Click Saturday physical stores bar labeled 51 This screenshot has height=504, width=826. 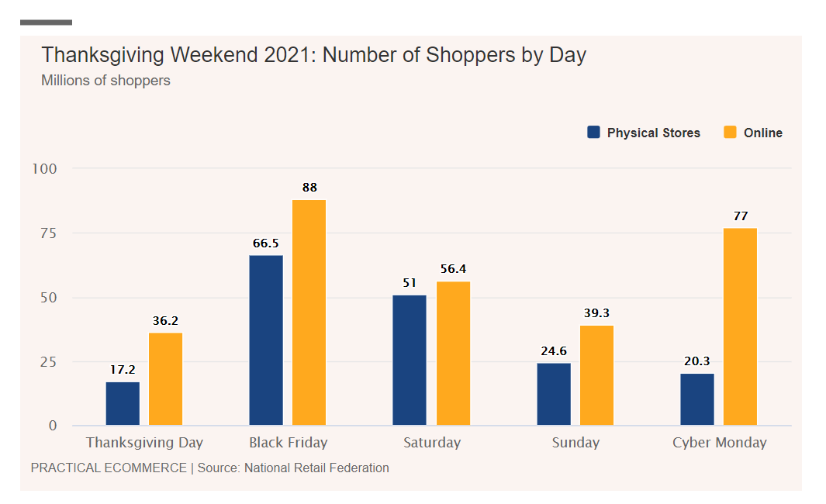click(x=410, y=360)
